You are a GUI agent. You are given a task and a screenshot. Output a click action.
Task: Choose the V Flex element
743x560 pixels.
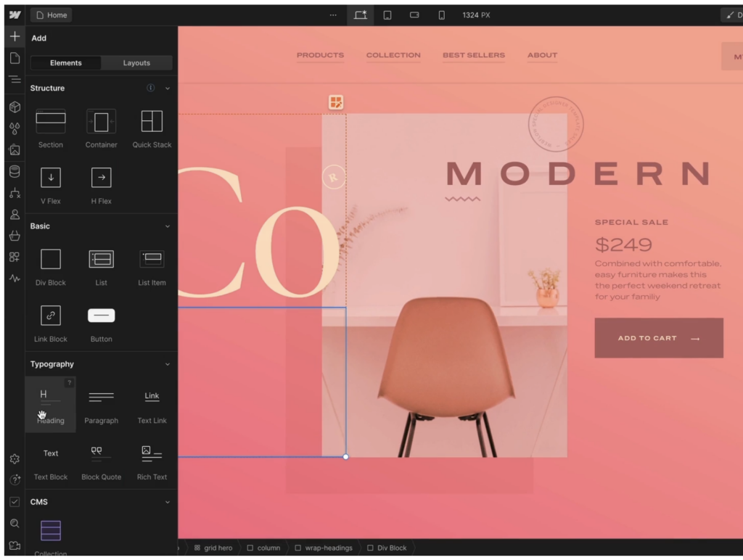(x=51, y=178)
